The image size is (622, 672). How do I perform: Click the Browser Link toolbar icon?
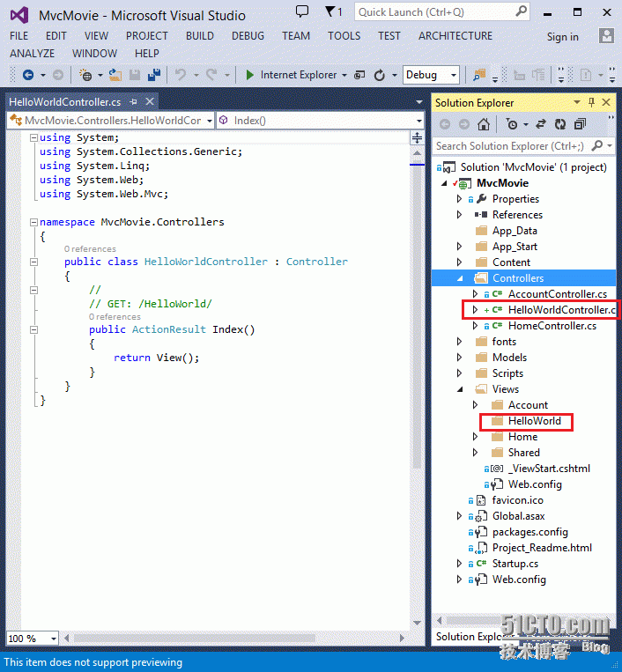point(359,75)
